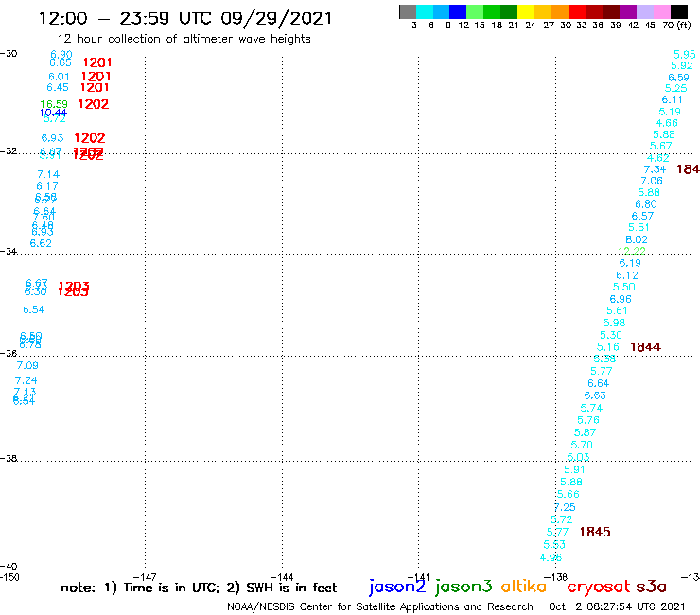Click the blue 'jason2' satellite legend label
Screen dimensions: 700x615
(x=397, y=587)
